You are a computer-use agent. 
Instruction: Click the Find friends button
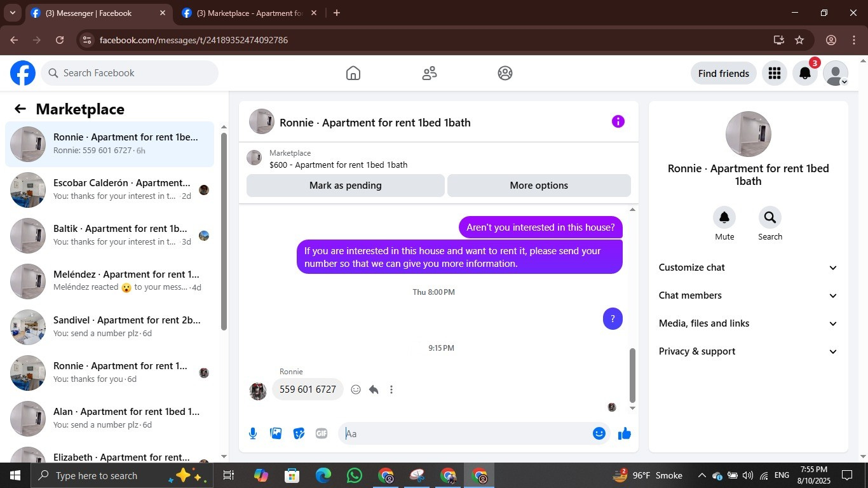coord(724,73)
